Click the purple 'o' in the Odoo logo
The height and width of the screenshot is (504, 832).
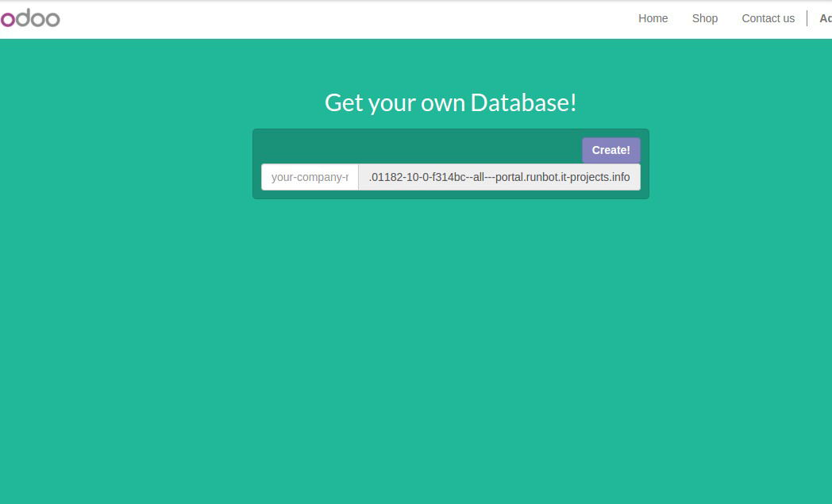pos(7,19)
